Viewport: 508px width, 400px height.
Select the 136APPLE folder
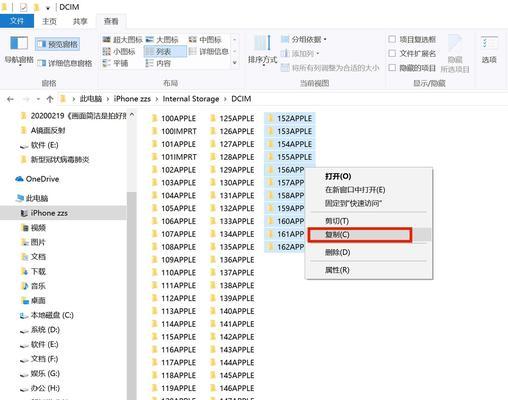click(232, 260)
